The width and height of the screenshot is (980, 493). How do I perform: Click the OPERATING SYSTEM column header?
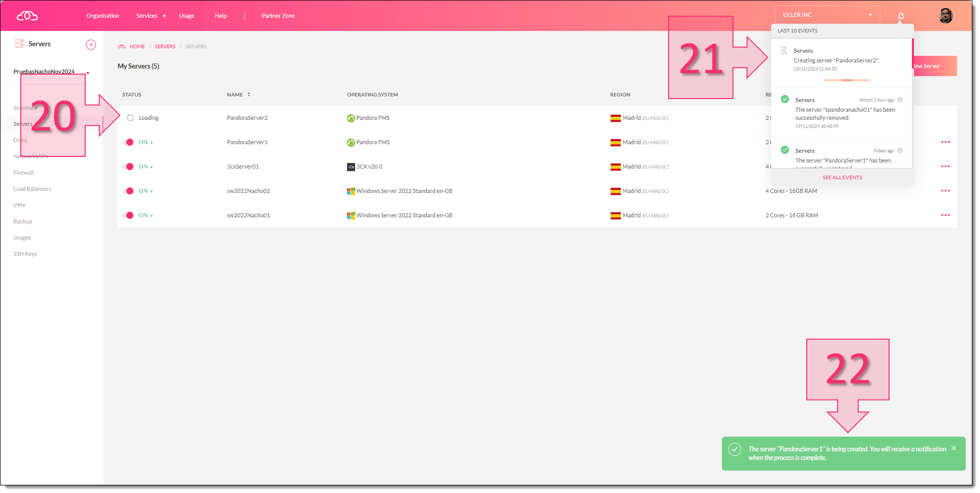(x=372, y=95)
